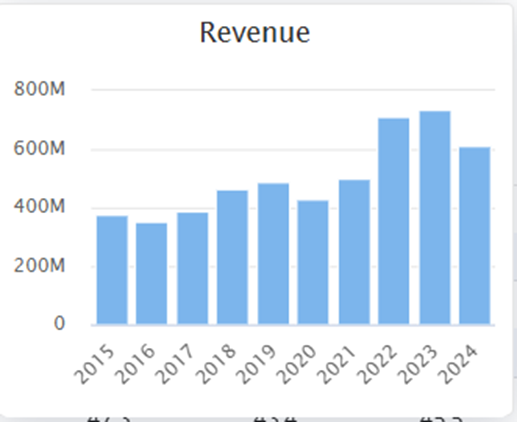Click the 2020 revenue bar
Viewport: 517px width, 422px height.
313,262
